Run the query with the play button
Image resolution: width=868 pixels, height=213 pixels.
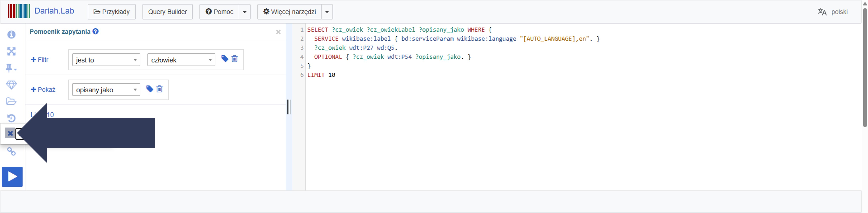click(x=12, y=177)
